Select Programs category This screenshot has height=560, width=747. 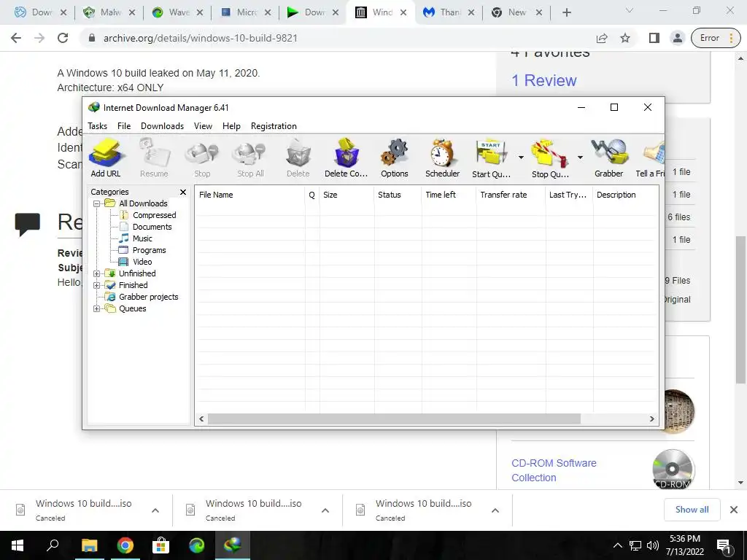(x=149, y=251)
